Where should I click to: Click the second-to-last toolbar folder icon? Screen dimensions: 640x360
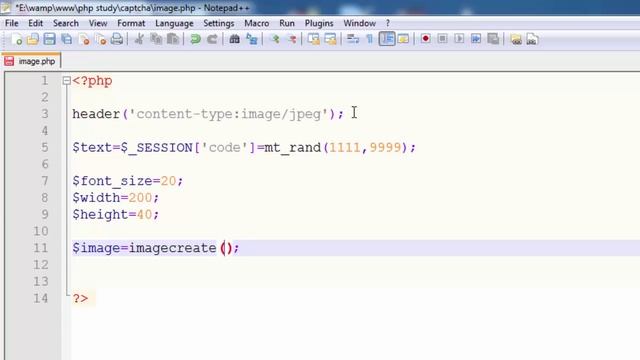[x=516, y=39]
